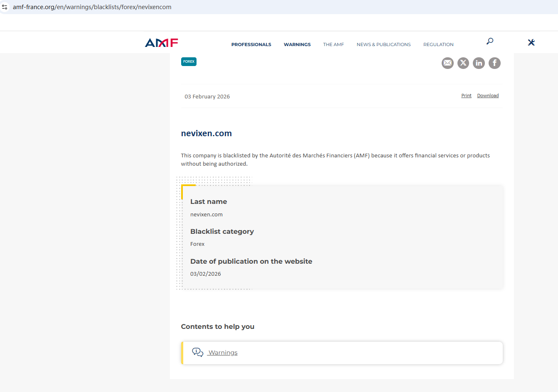This screenshot has height=392, width=558.
Task: Click the Warnings speech bubble icon
Action: pyautogui.click(x=197, y=353)
